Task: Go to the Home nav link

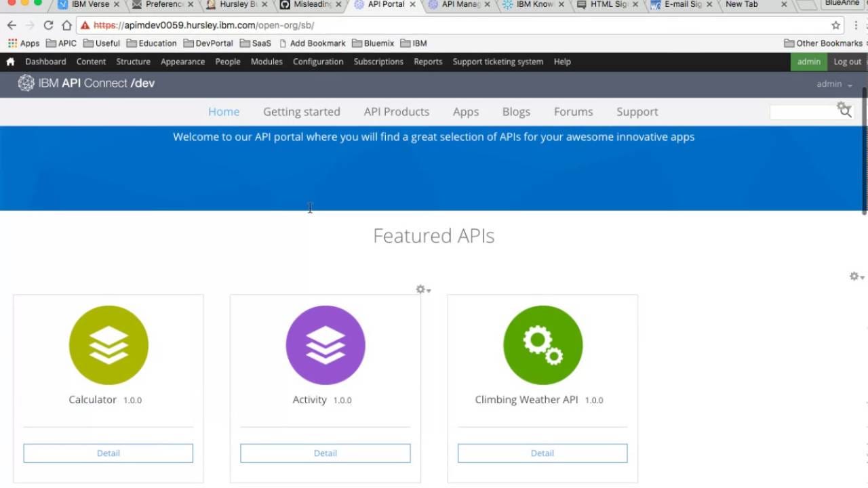Action: click(x=224, y=112)
